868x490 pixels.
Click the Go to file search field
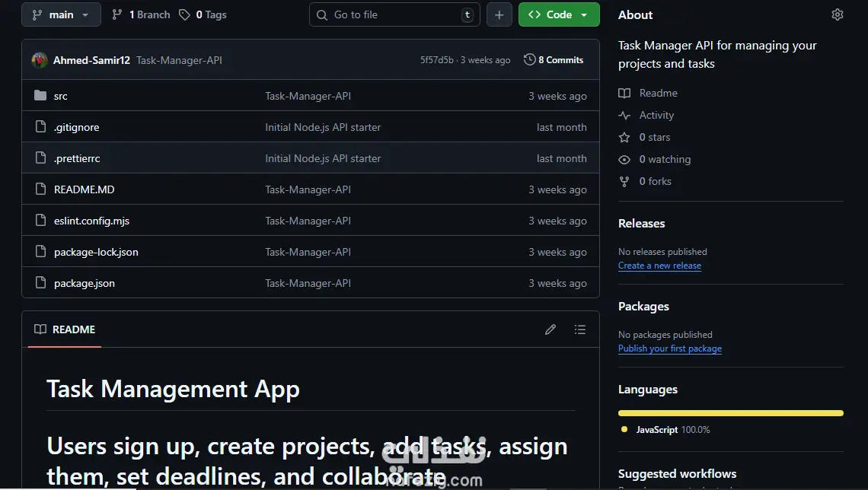(x=396, y=14)
